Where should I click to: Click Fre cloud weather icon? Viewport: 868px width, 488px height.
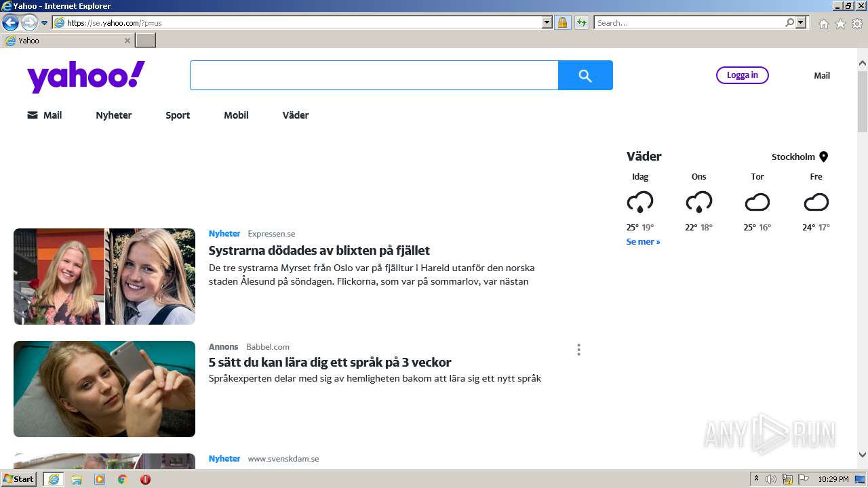(x=816, y=202)
